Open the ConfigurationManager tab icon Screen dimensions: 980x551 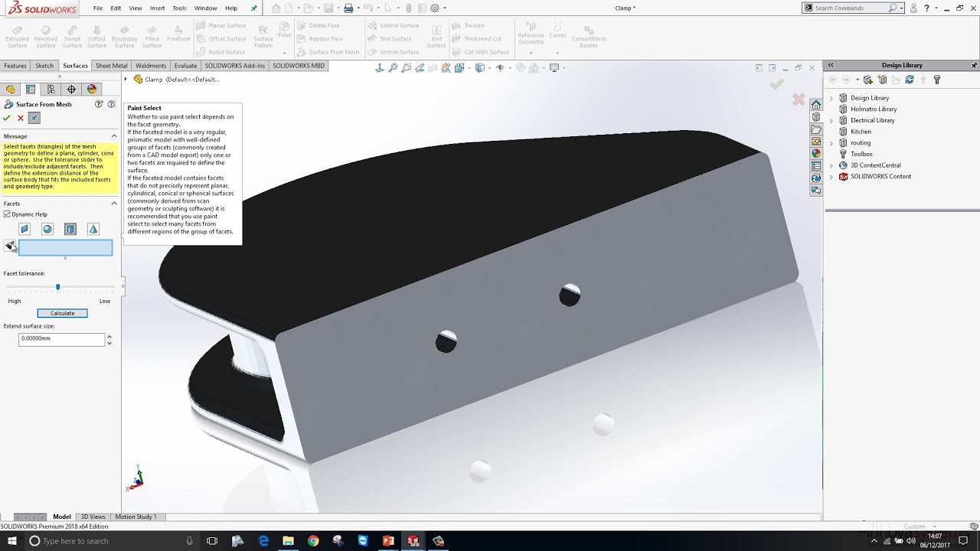click(x=51, y=90)
